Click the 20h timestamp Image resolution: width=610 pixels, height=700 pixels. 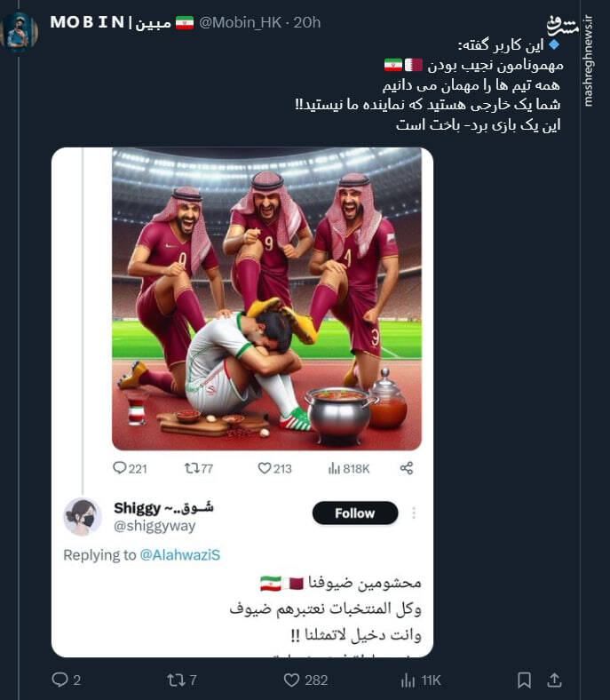(307, 22)
